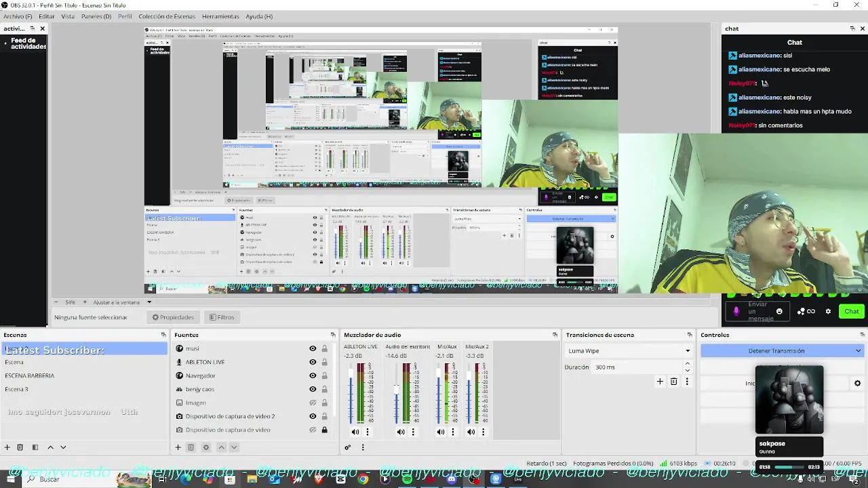Hide the ABLETON LIVE source
This screenshot has width=868, height=488.
tap(313, 362)
